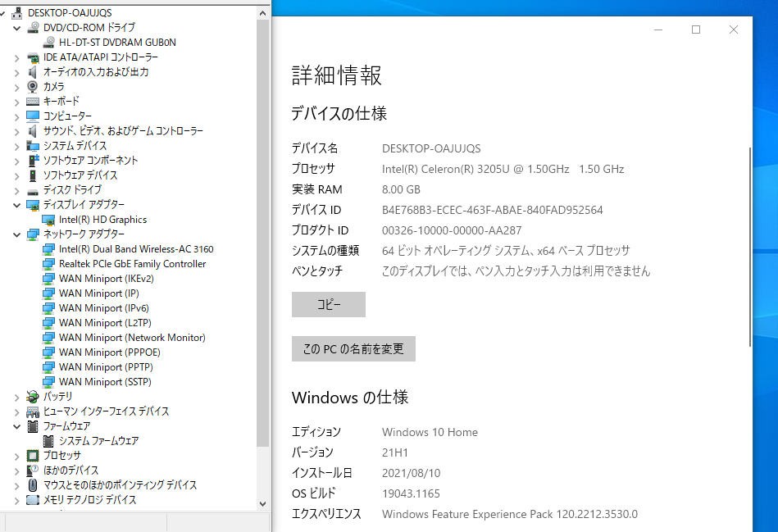Click the version value 21H1
Viewport: 778px width, 532px height.
395,452
